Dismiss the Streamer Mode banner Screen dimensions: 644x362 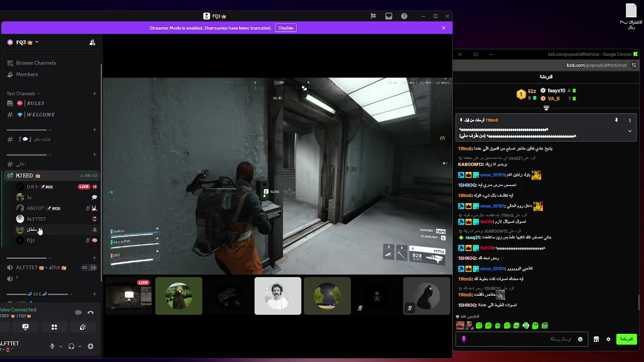(x=444, y=28)
